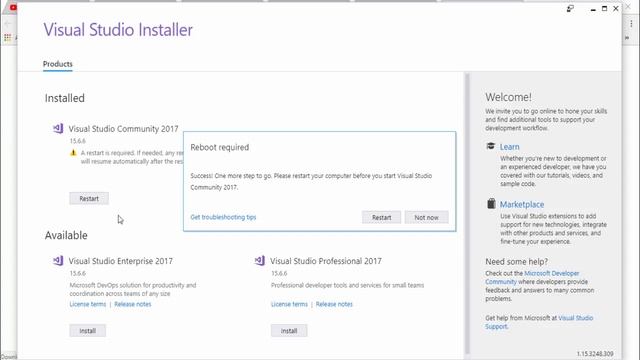
Task: Open the Marketplace link
Action: pos(522,204)
